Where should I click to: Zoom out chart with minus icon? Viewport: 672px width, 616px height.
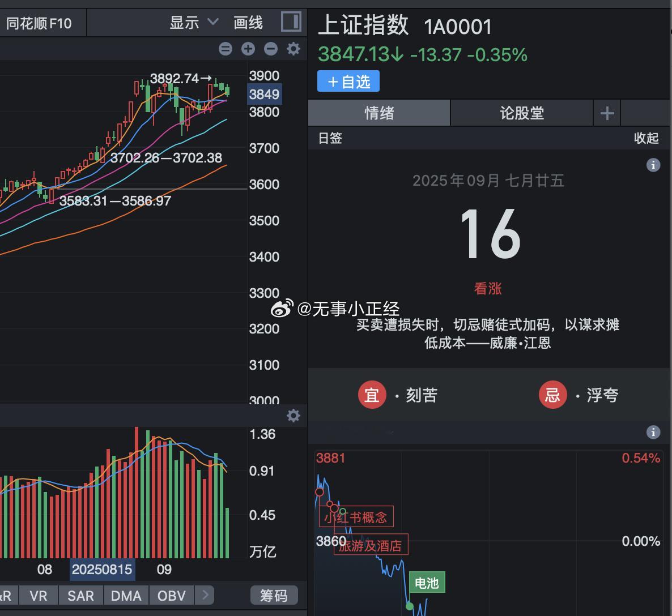point(270,49)
